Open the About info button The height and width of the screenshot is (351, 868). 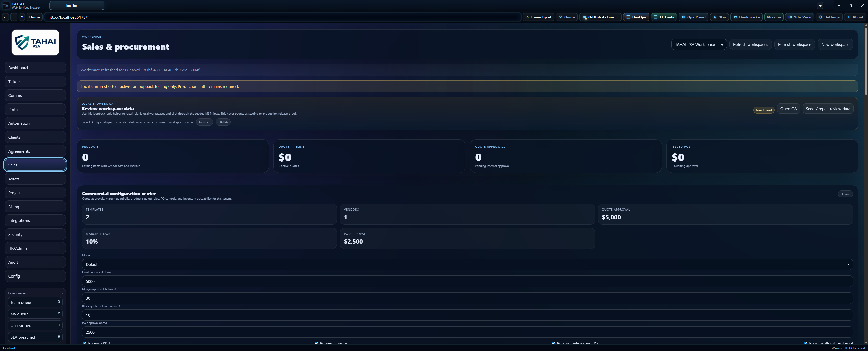click(855, 17)
